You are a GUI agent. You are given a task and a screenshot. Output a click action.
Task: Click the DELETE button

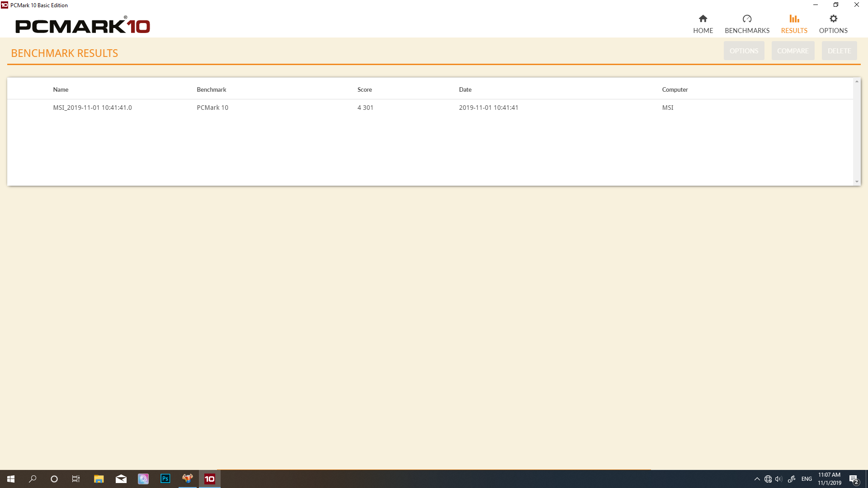[839, 51]
